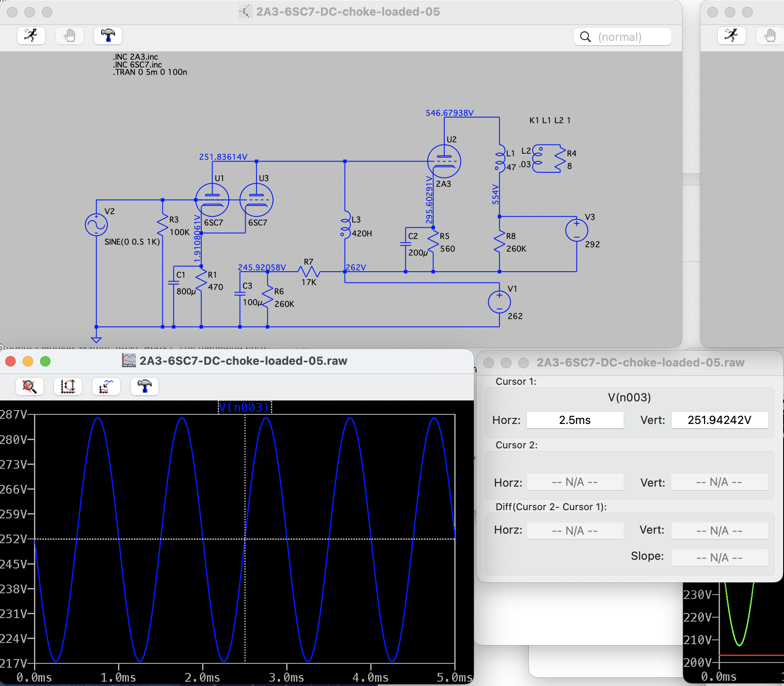Click the ground symbol in schematic
This screenshot has height=686, width=784.
click(x=96, y=340)
